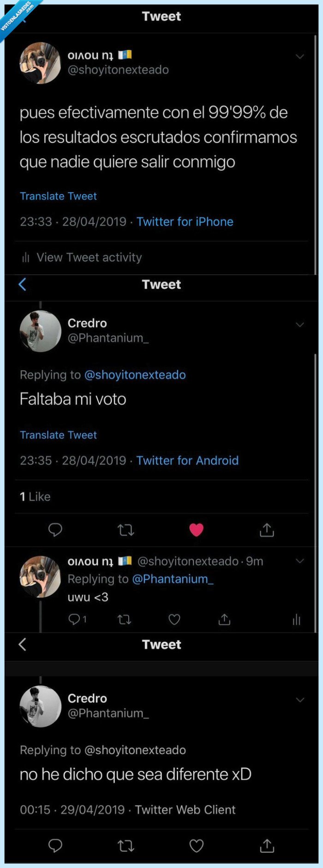The height and width of the screenshot is (868, 323).
Task: Like the "uwu <3" reply
Action: click(x=174, y=620)
